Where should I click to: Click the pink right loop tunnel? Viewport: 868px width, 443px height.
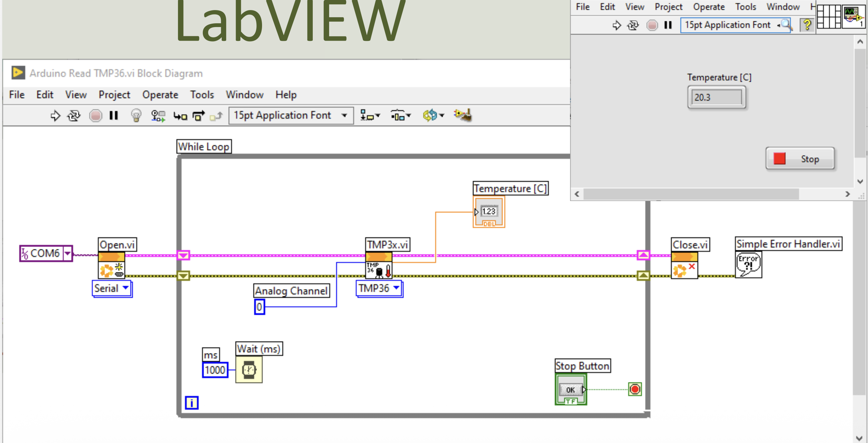click(x=643, y=255)
